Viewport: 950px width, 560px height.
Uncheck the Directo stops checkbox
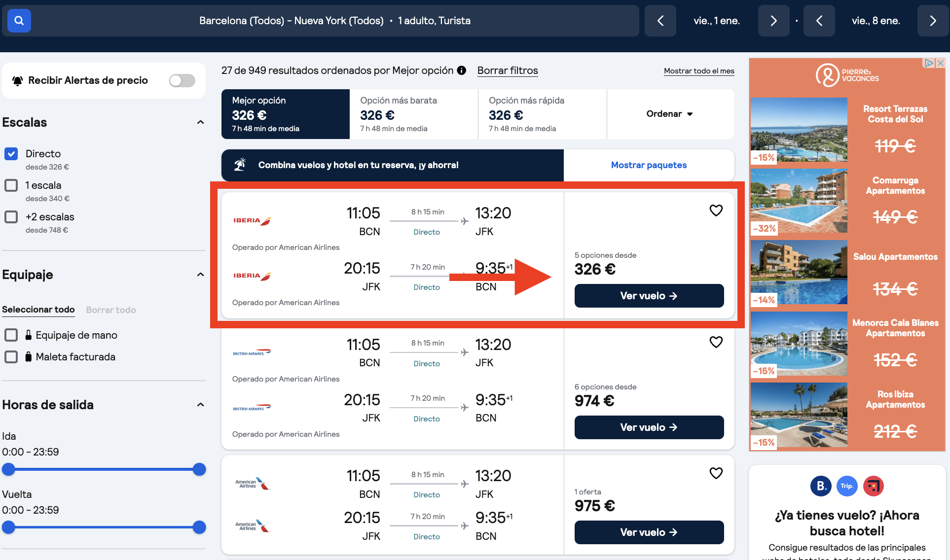pos(11,154)
